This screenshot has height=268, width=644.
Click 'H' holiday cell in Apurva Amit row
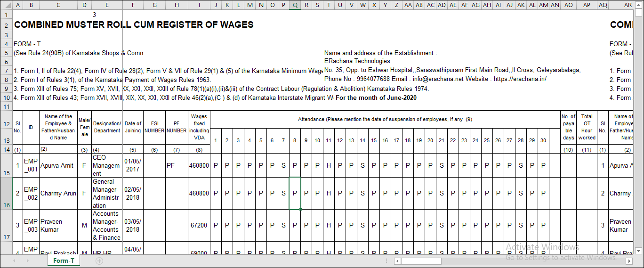pos(329,165)
